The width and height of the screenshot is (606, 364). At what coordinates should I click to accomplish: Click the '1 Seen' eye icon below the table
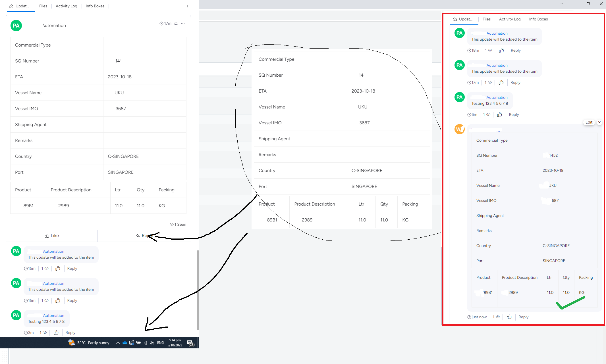tap(172, 224)
